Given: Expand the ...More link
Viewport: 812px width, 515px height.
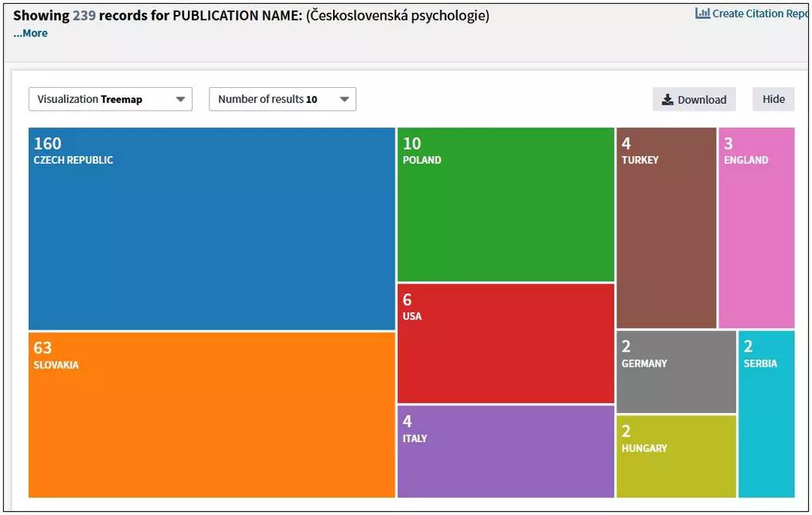Looking at the screenshot, I should coord(30,33).
